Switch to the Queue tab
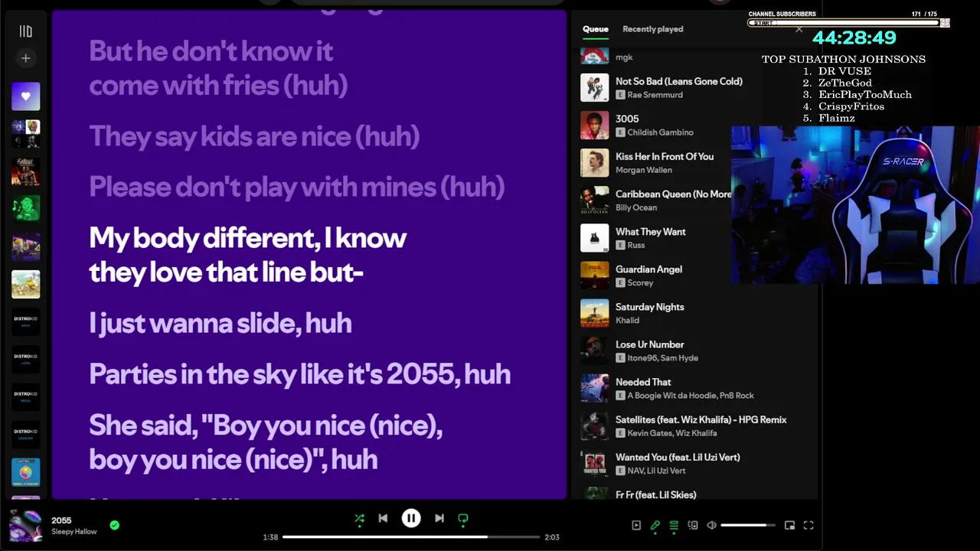Viewport: 980px width, 551px height. [x=596, y=29]
